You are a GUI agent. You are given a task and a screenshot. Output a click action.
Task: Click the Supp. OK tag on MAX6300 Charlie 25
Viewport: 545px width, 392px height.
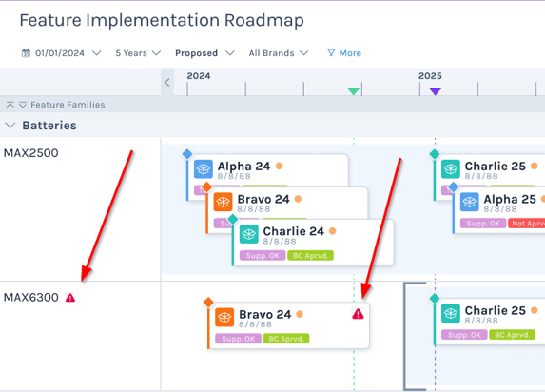coord(464,335)
